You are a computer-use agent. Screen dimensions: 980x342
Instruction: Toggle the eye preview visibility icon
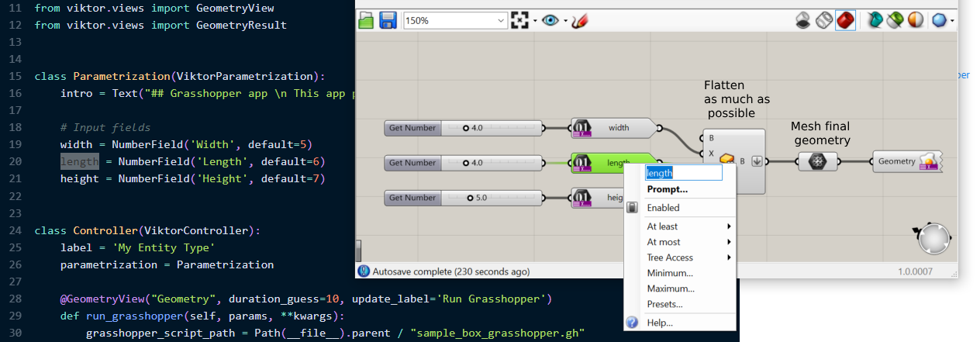click(550, 21)
